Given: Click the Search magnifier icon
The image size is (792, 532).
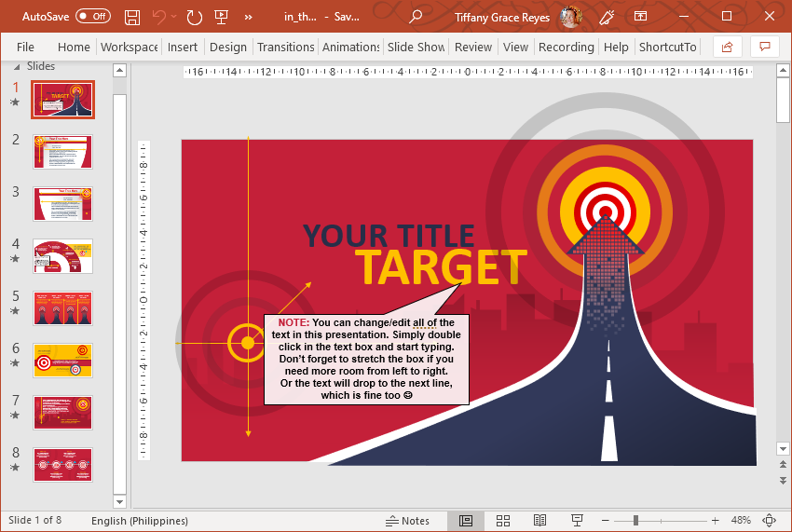Looking at the screenshot, I should (416, 17).
